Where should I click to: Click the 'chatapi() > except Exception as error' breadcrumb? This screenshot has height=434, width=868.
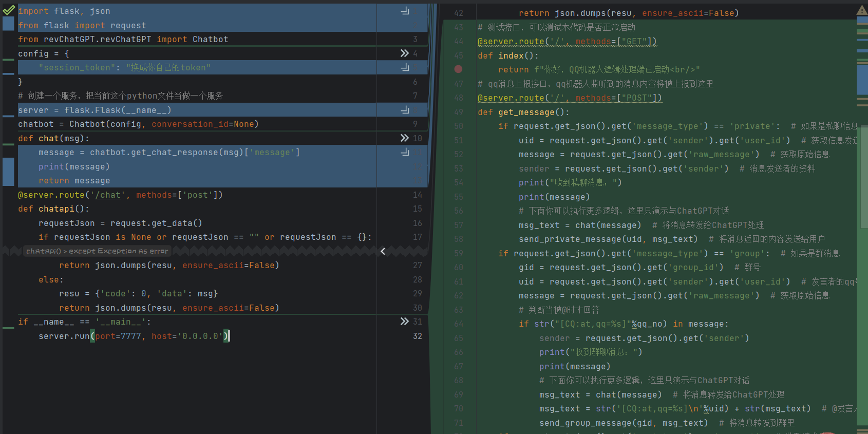97,251
